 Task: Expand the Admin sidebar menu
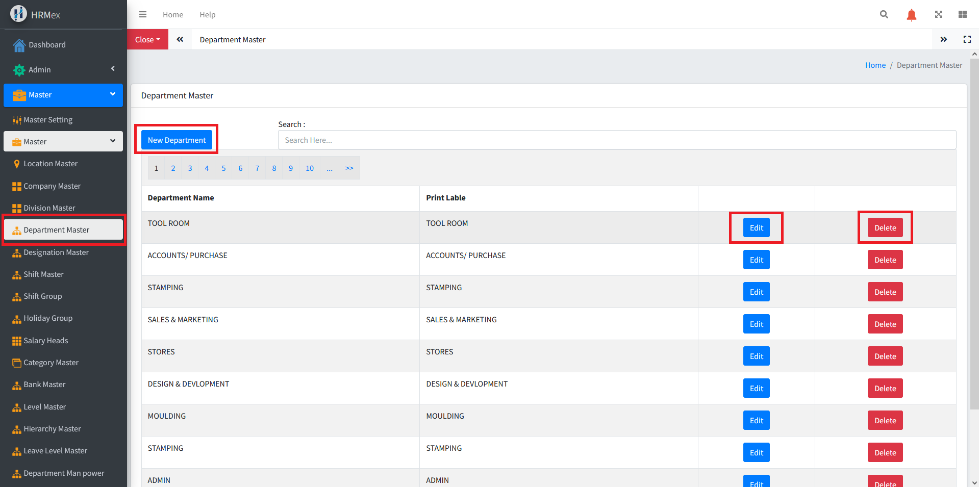click(x=63, y=70)
